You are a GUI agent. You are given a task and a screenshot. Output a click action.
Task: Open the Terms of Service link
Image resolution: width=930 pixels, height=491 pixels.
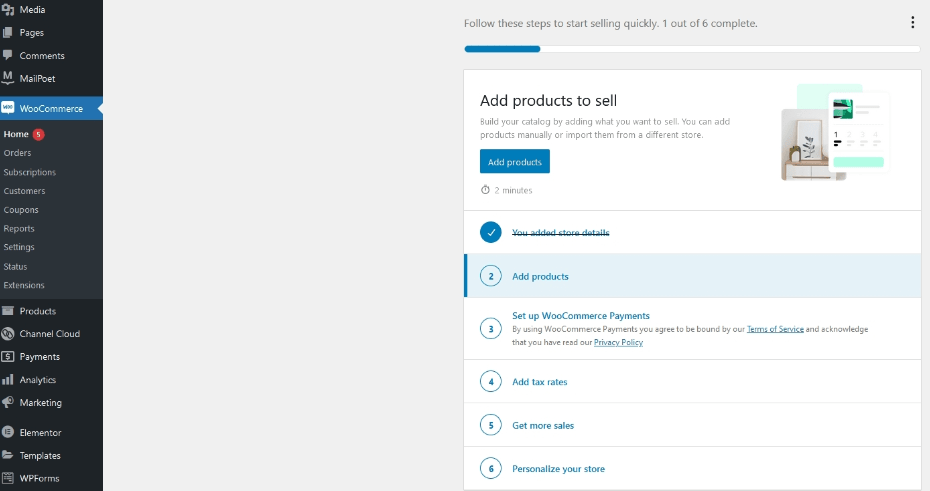[775, 329]
